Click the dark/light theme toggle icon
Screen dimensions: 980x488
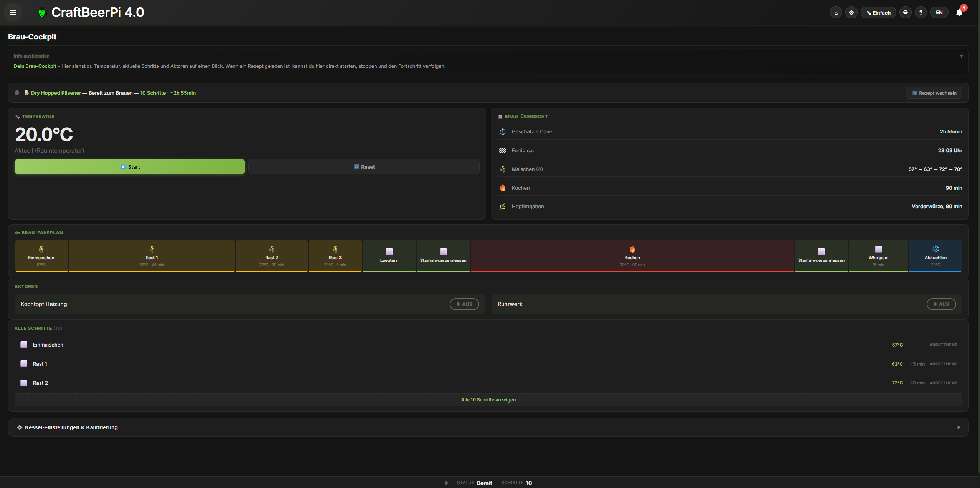[x=905, y=13]
